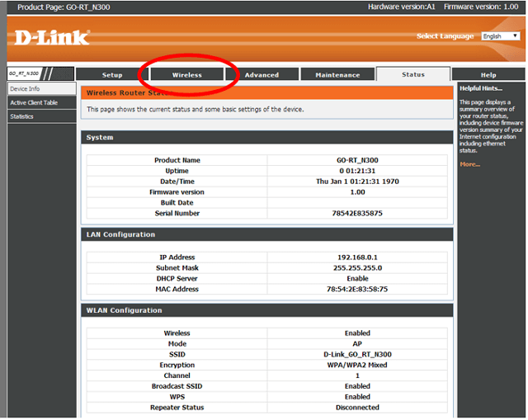Open Active Client Table in sidebar
The image size is (528, 420).
pos(42,102)
